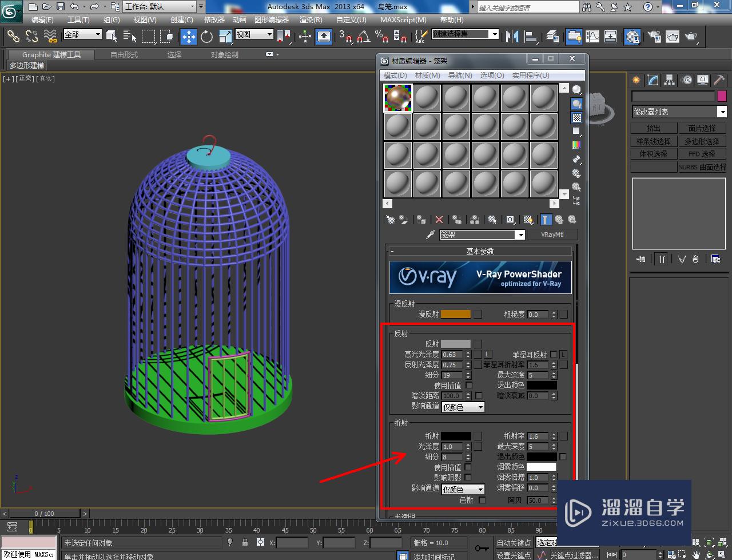Viewport: 732px width, 560px height.
Task: Toggle the 3D snaps icon
Action: [x=345, y=37]
